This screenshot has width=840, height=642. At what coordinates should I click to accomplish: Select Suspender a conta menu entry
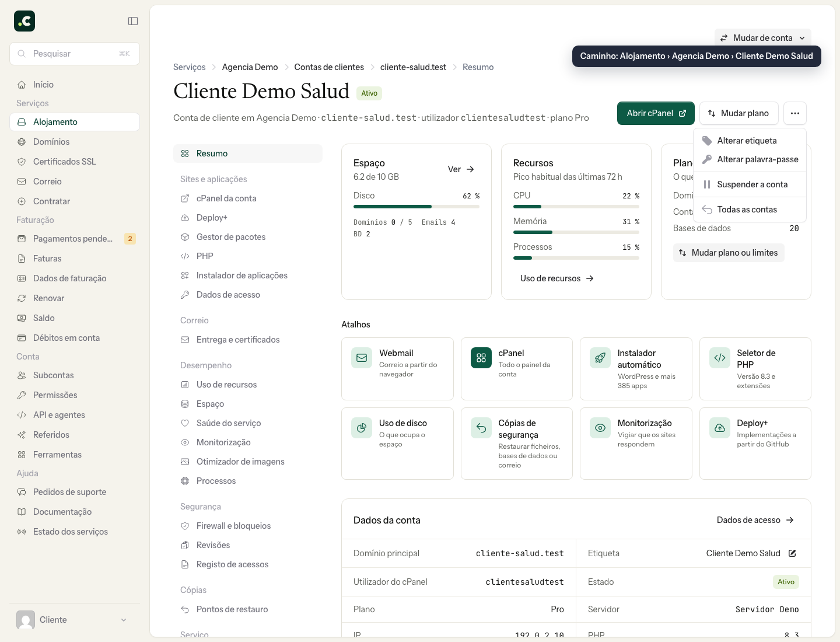750,184
